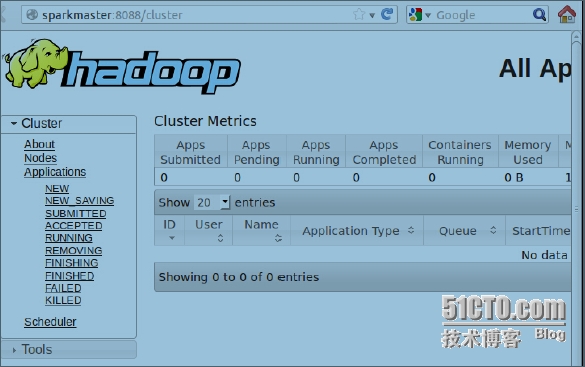Sort by Application Type column

pyautogui.click(x=357, y=230)
